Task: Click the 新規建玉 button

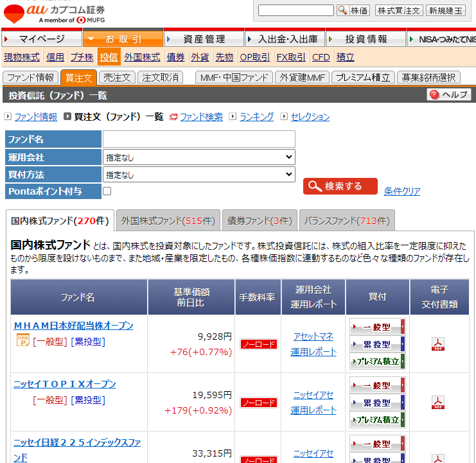Action: (x=446, y=11)
